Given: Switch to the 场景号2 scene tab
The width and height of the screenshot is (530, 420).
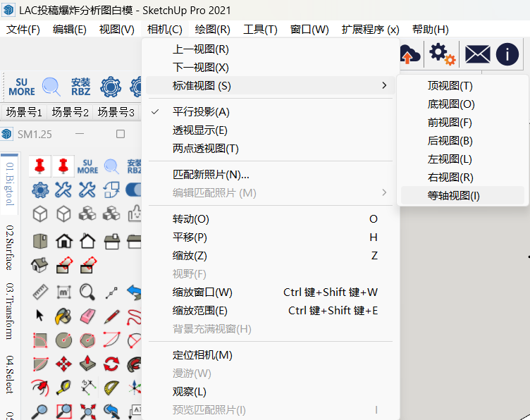Looking at the screenshot, I should (x=70, y=112).
